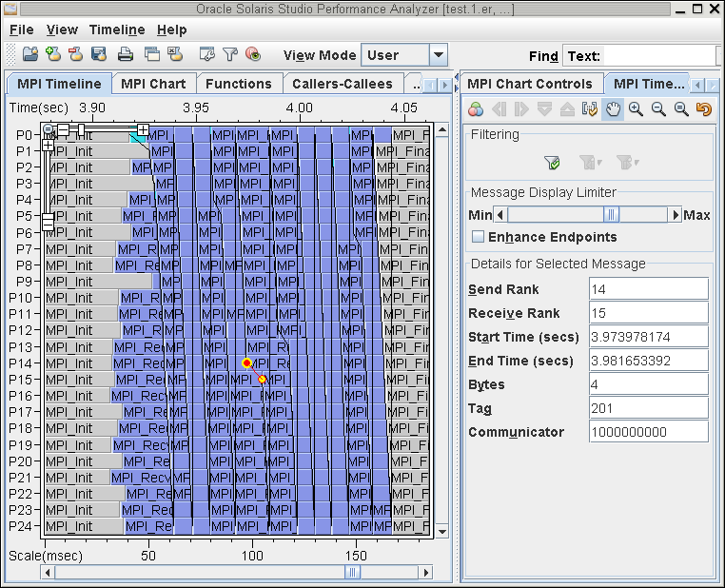Viewport: 725px width, 588px height.
Task: Click the message send endpoint on row P14
Action: pyautogui.click(x=247, y=363)
